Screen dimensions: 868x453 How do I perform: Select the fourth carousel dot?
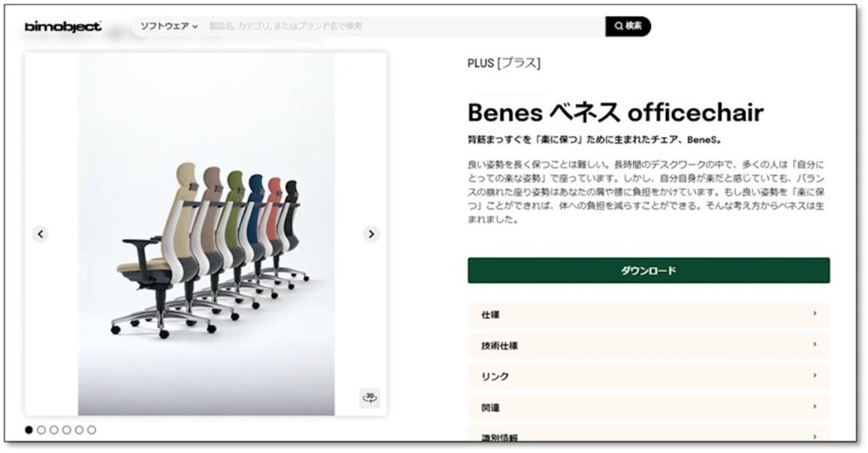[x=66, y=430]
